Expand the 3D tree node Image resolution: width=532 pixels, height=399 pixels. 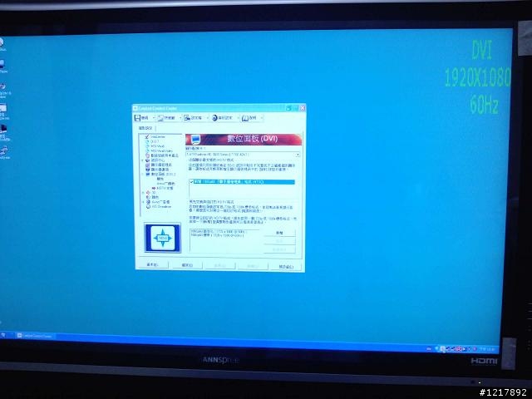pos(143,192)
